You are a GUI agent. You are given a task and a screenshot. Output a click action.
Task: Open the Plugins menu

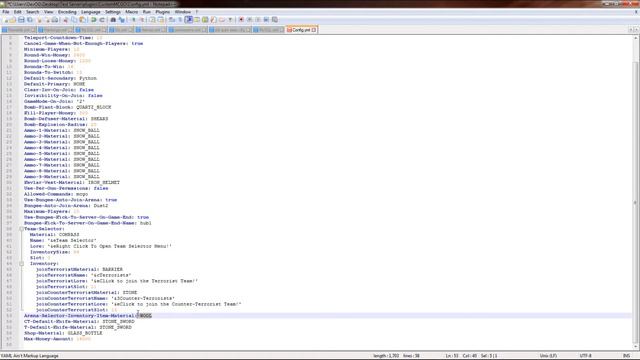coord(162,12)
